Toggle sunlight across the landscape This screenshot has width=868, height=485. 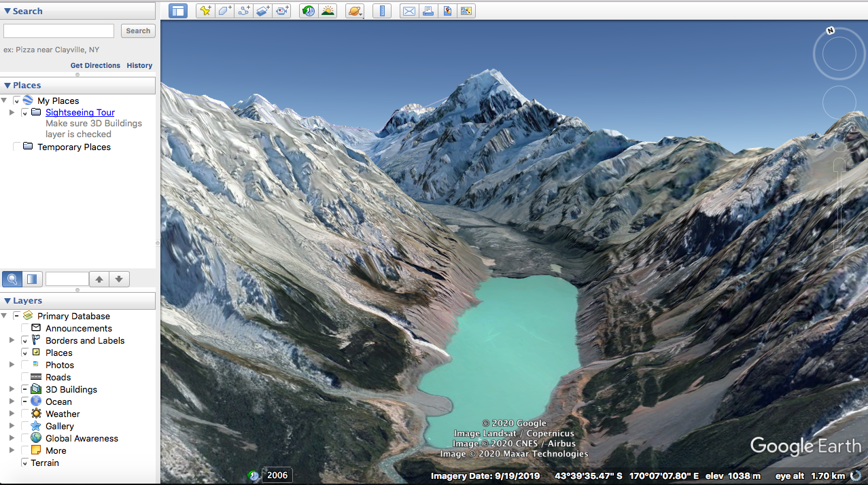(328, 11)
